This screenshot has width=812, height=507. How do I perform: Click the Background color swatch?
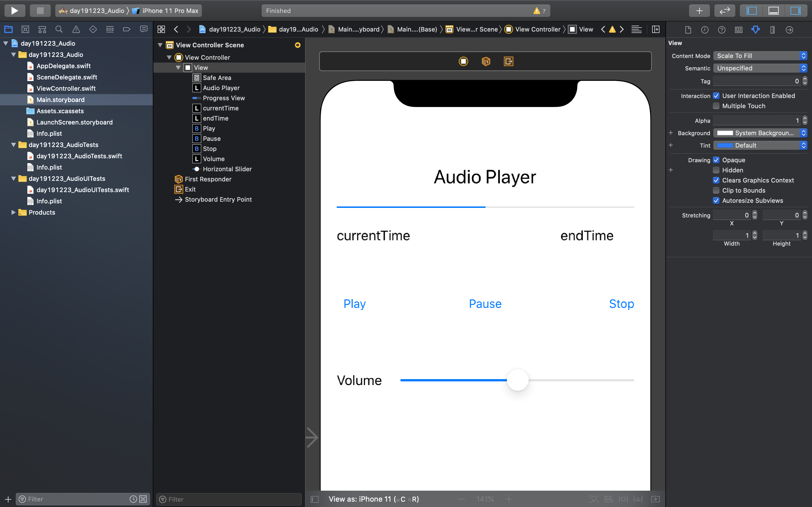point(725,133)
